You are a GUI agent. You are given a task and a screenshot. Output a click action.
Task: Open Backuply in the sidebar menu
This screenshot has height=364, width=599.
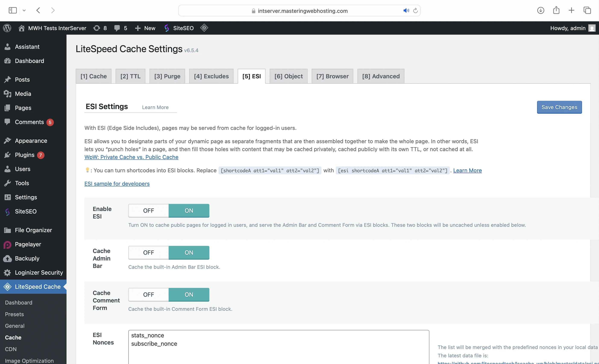[x=27, y=258]
